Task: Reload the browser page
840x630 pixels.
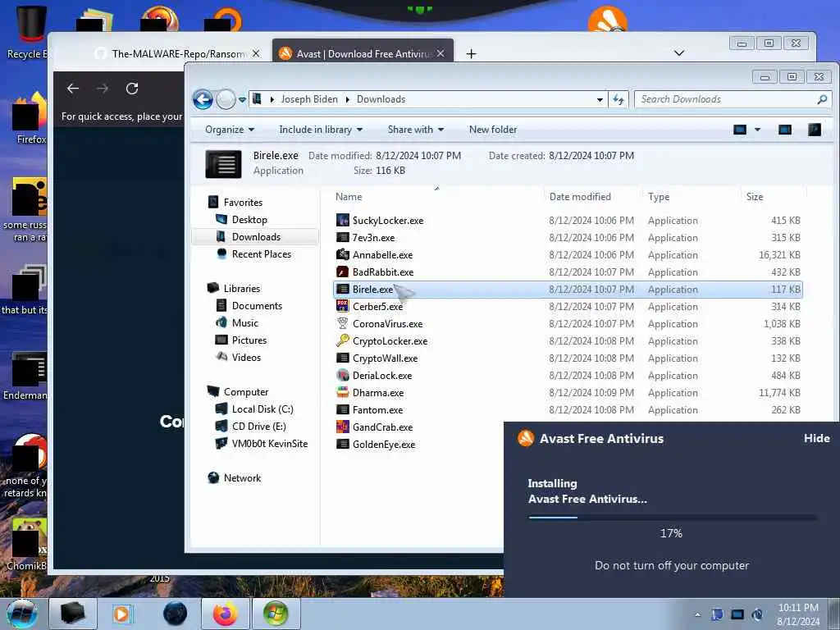Action: pos(132,89)
